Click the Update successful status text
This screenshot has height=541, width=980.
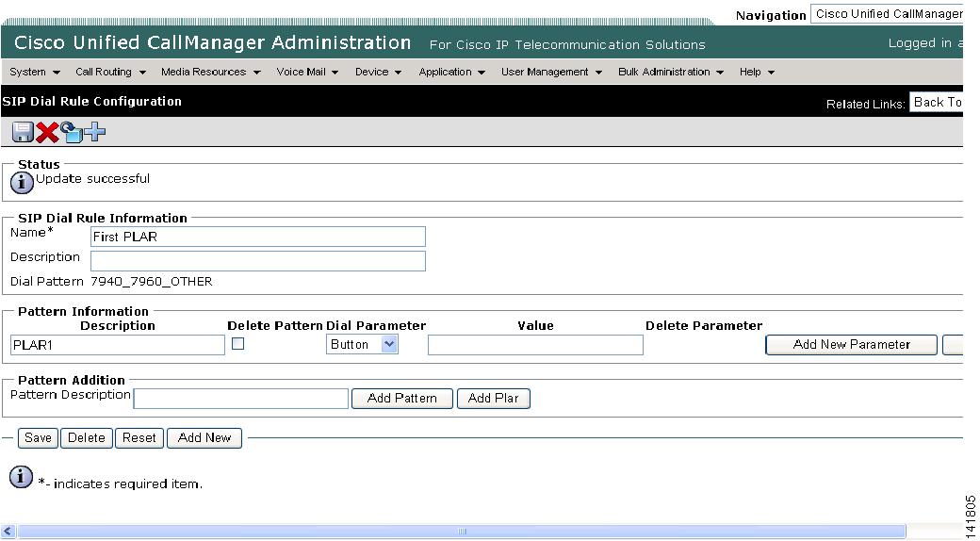(92, 179)
